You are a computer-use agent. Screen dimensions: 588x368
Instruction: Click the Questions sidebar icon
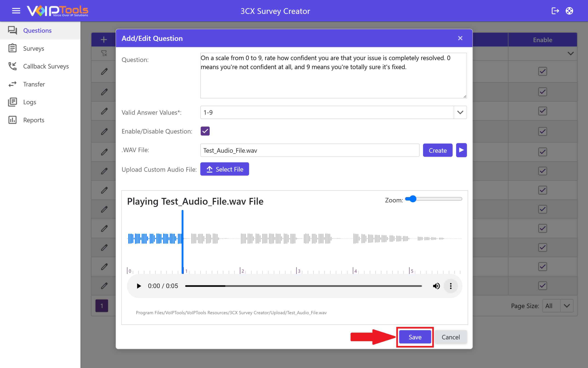point(12,30)
